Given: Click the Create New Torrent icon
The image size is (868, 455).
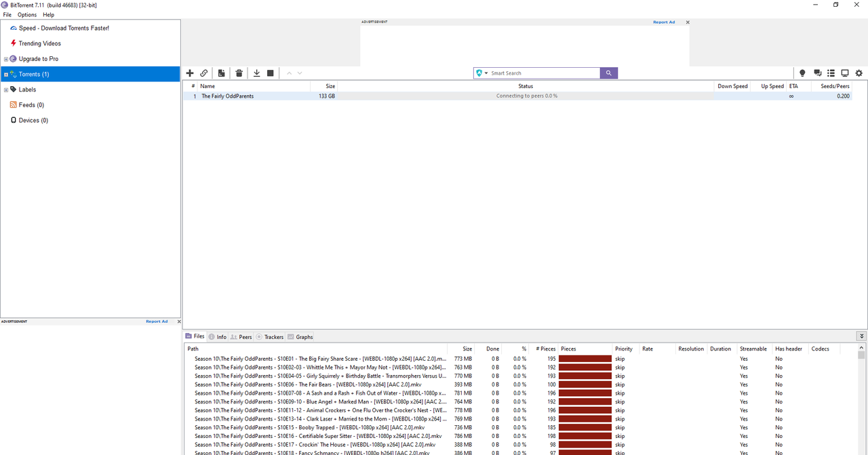Looking at the screenshot, I should pyautogui.click(x=222, y=73).
